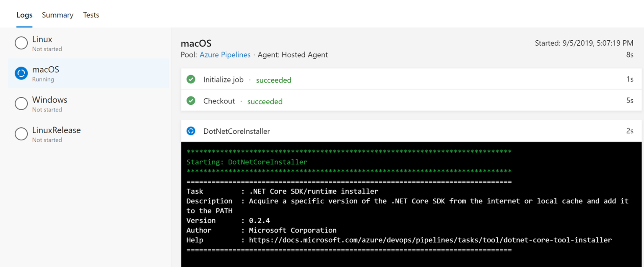644x267 pixels.
Task: Collapse the DotNetCoreInstaller log output
Action: point(236,131)
